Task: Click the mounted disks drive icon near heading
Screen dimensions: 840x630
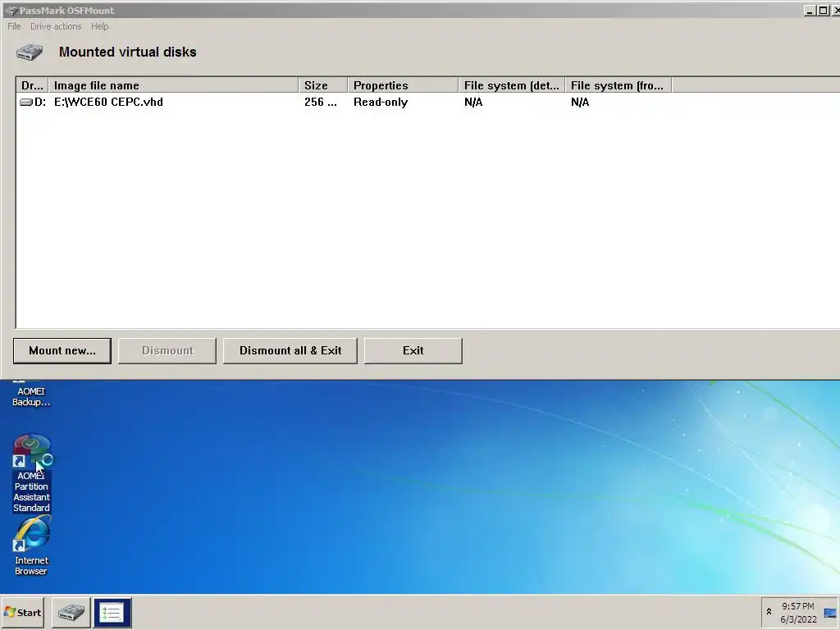Action: [30, 52]
